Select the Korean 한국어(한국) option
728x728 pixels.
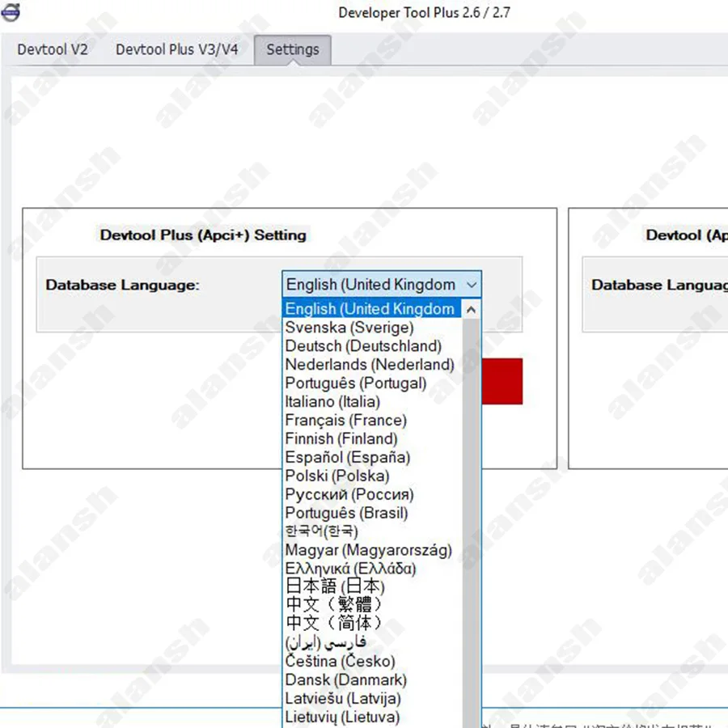[x=371, y=531]
